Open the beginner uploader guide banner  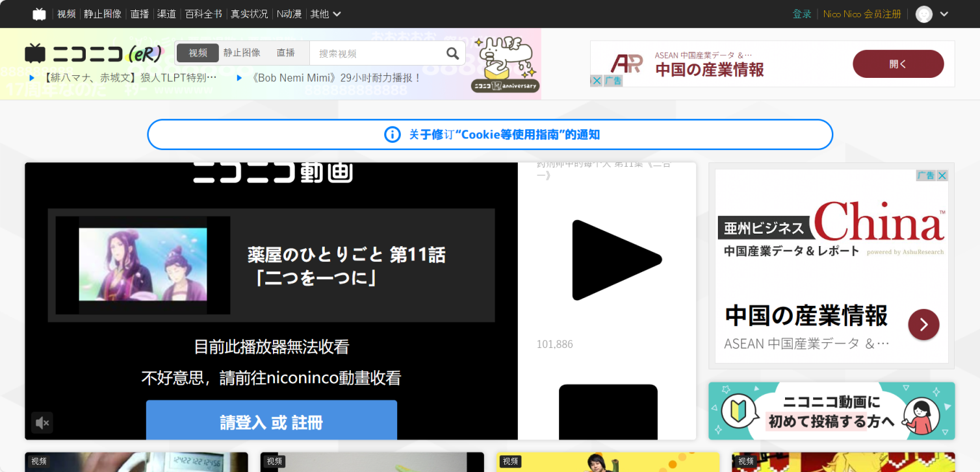pos(831,411)
